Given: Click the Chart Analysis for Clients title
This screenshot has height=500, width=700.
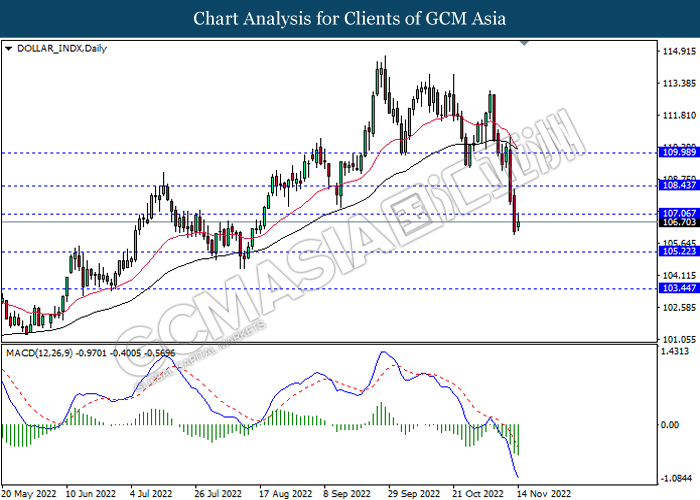Looking at the screenshot, I should pyautogui.click(x=350, y=19).
